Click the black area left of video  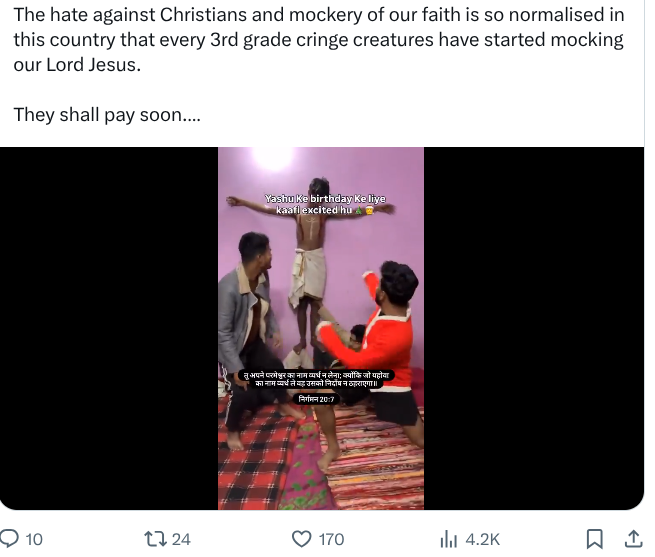[x=109, y=328]
